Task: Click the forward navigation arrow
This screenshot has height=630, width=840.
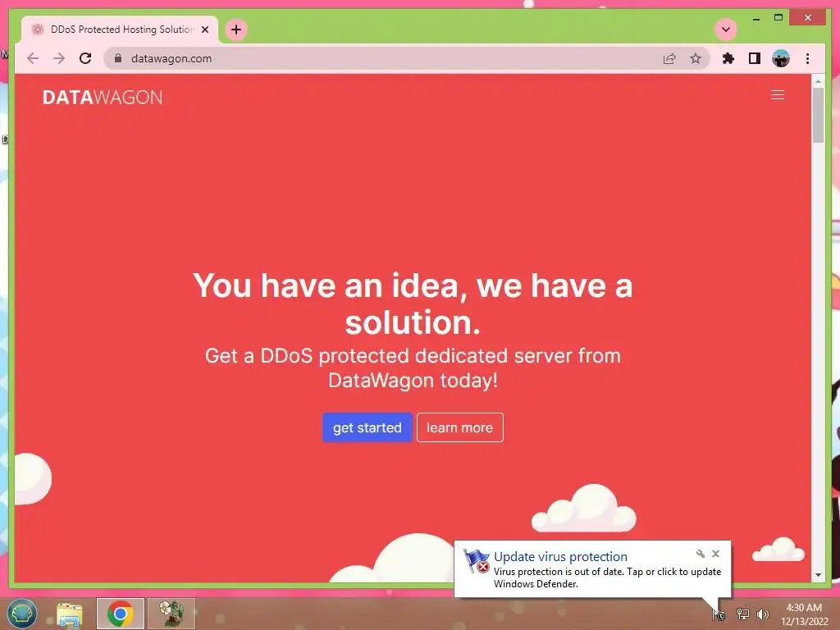Action: pyautogui.click(x=59, y=58)
